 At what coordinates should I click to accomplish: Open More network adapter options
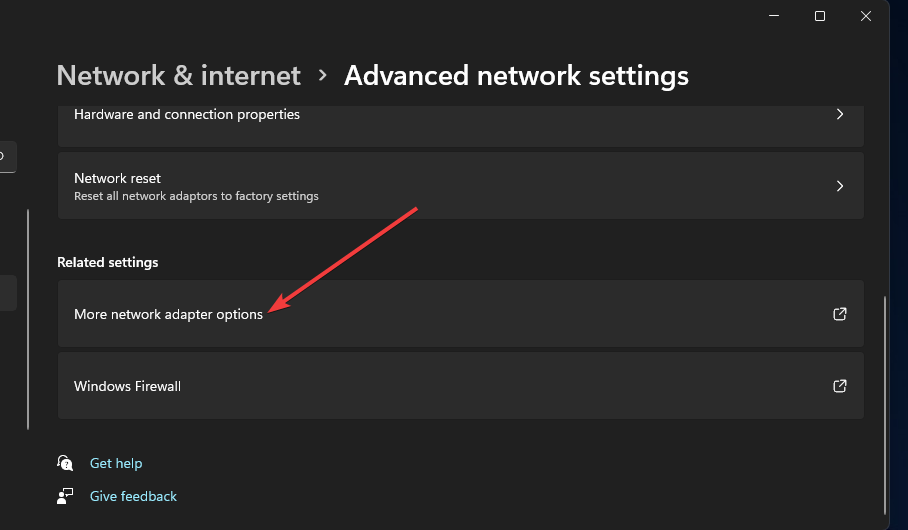click(x=169, y=314)
